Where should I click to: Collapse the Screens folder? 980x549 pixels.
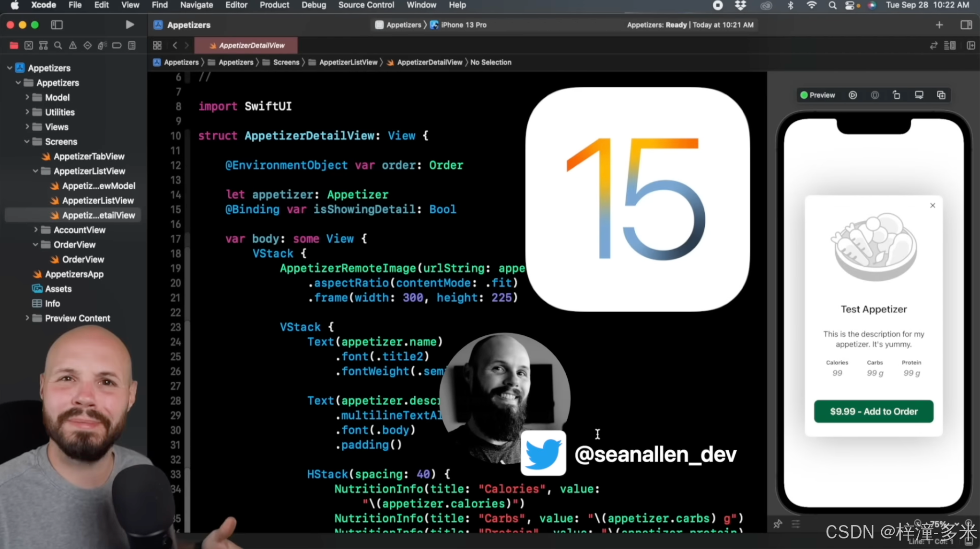tap(27, 142)
